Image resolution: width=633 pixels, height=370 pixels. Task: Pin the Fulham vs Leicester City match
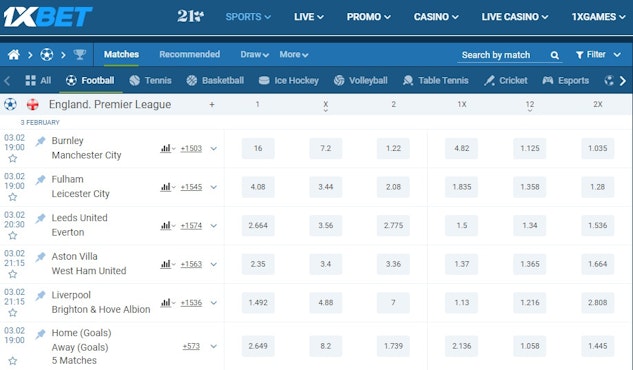pos(40,180)
